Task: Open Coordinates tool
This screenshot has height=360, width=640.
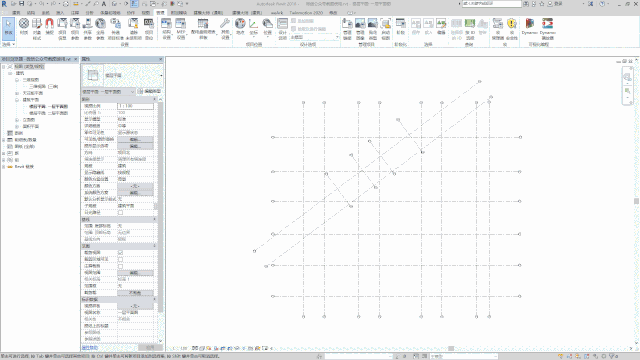Action: click(253, 27)
